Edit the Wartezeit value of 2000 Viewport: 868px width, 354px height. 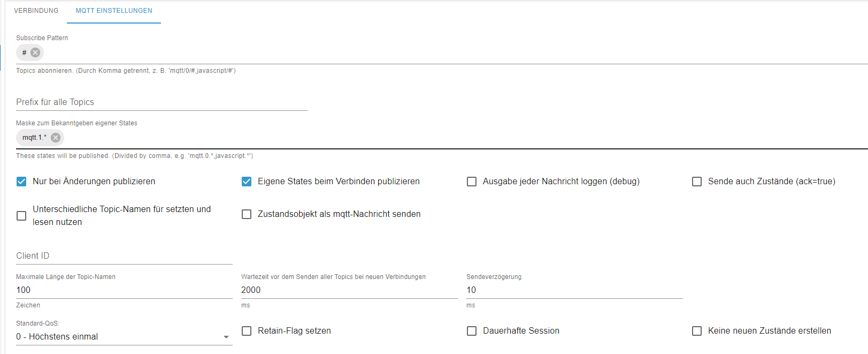[349, 290]
